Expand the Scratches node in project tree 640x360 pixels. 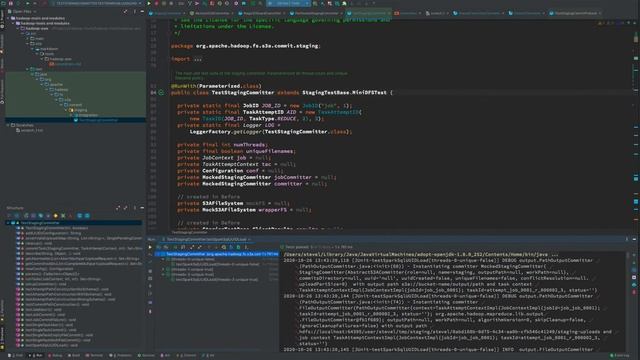[x=8, y=125]
